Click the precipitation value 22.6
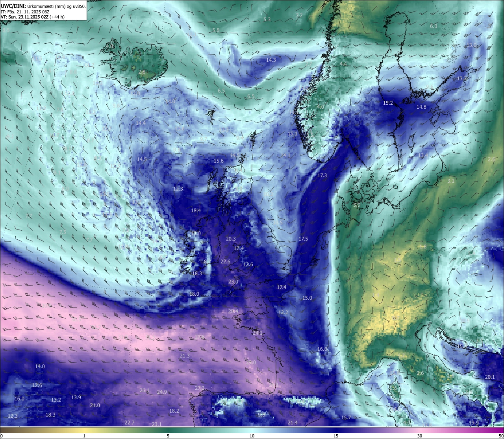Image resolution: width=504 pixels, height=439 pixels. (225, 261)
